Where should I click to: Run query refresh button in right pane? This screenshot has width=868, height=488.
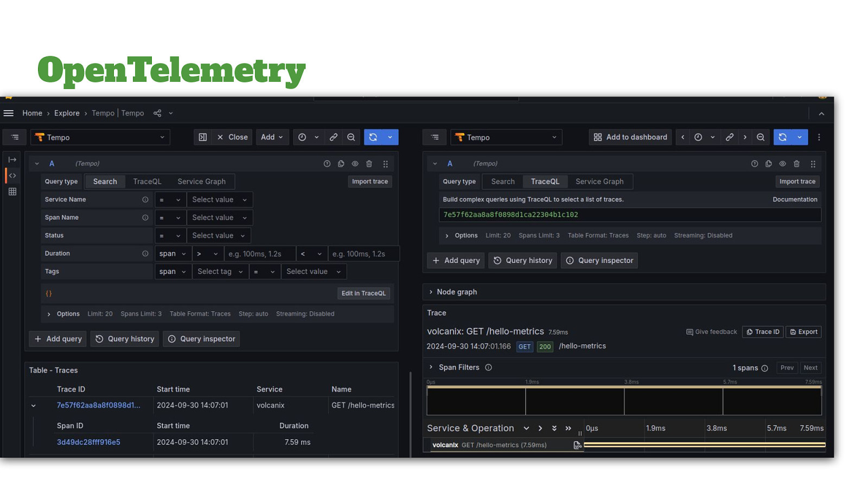tap(783, 137)
